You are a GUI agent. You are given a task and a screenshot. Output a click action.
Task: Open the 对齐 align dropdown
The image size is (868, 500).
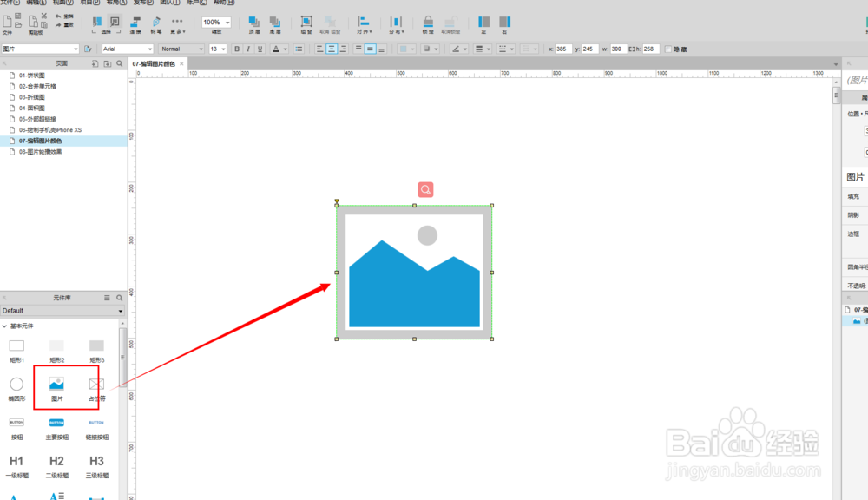click(364, 24)
